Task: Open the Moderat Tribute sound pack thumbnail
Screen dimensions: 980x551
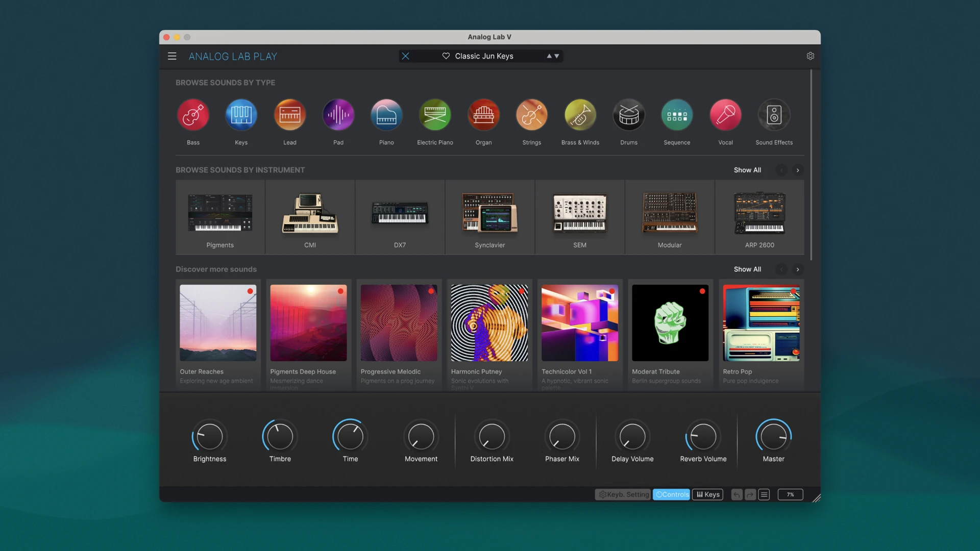Action: [670, 323]
